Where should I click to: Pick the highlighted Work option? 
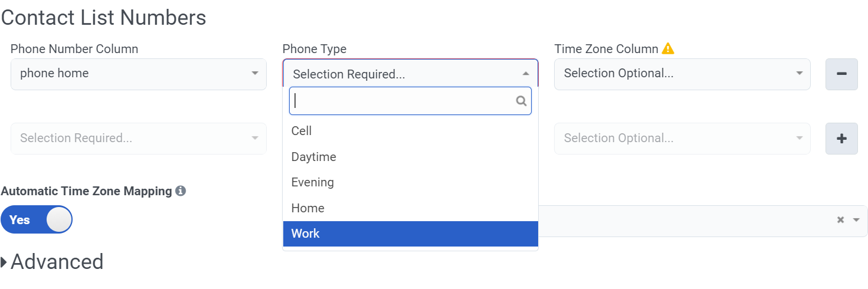[x=306, y=234]
